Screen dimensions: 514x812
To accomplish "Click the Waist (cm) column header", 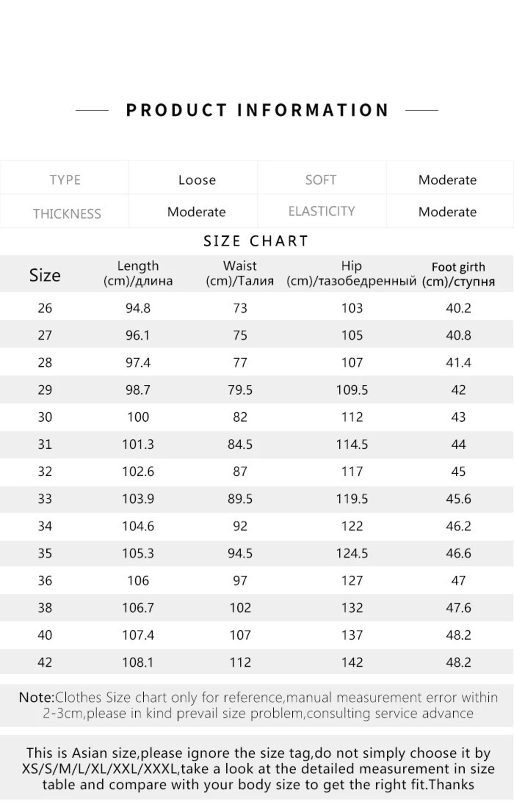I will 240,273.
